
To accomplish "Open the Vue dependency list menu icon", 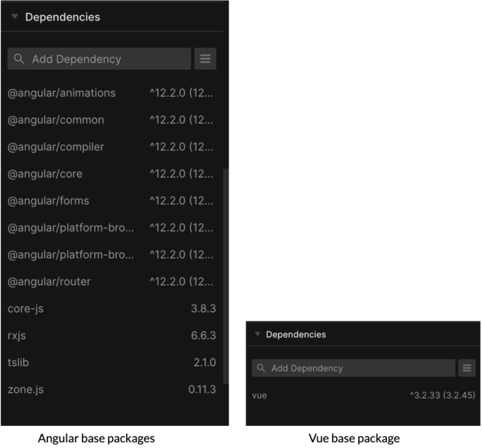I will coord(467,368).
